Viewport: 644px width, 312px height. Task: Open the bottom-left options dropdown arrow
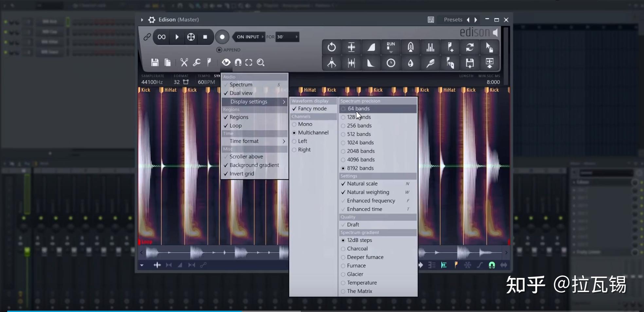pyautogui.click(x=142, y=265)
